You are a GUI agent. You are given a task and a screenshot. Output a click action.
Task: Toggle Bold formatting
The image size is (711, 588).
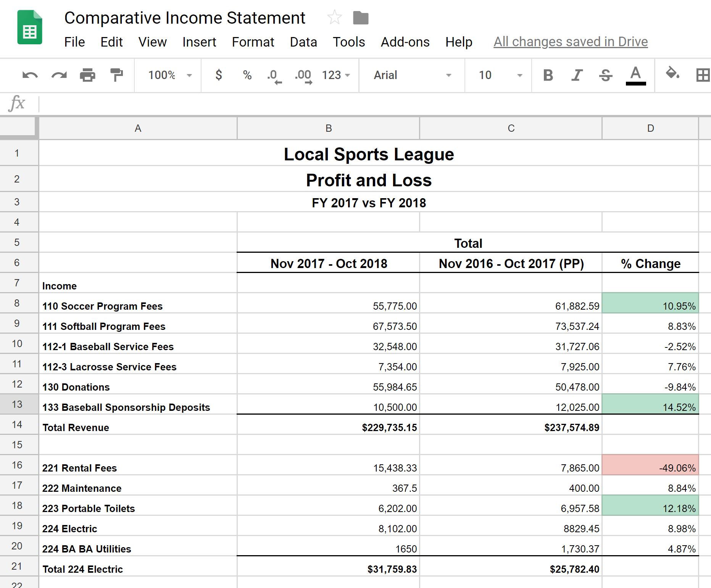(548, 75)
